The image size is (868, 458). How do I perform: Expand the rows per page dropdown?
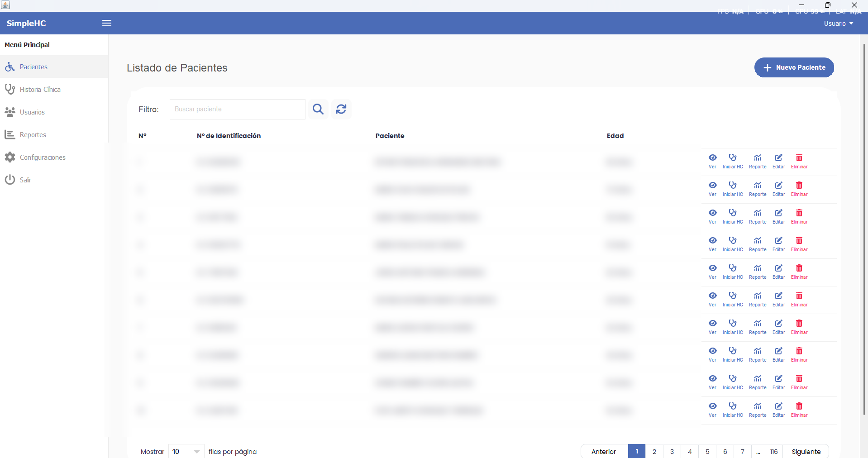pyautogui.click(x=186, y=451)
